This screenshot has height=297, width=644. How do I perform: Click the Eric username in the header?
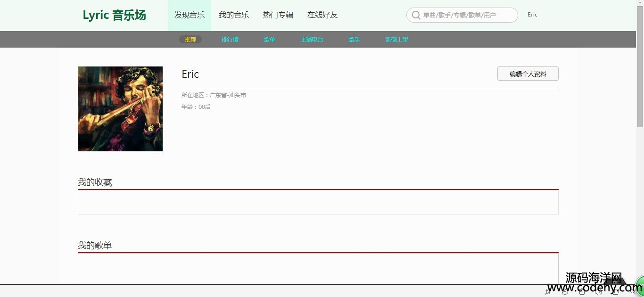coord(532,15)
